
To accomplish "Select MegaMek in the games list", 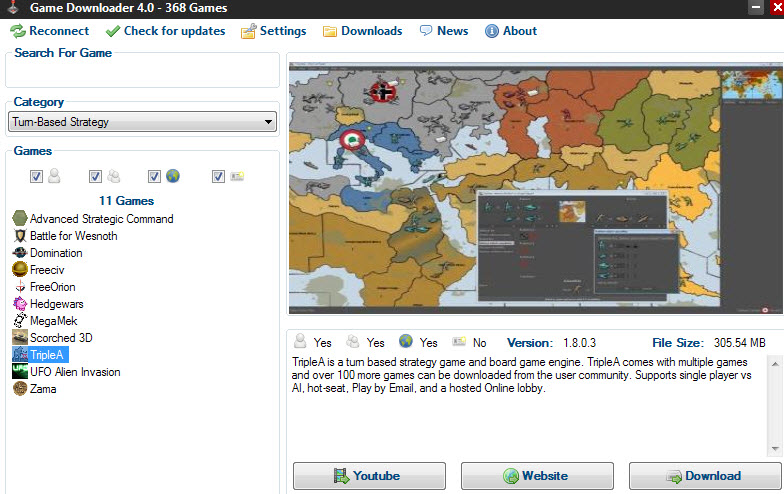I will [54, 320].
